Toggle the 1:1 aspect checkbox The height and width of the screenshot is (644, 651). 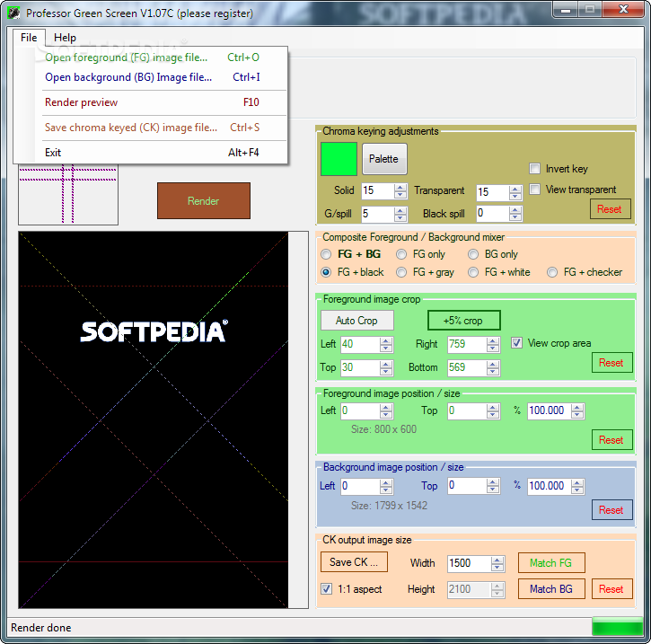tap(326, 589)
